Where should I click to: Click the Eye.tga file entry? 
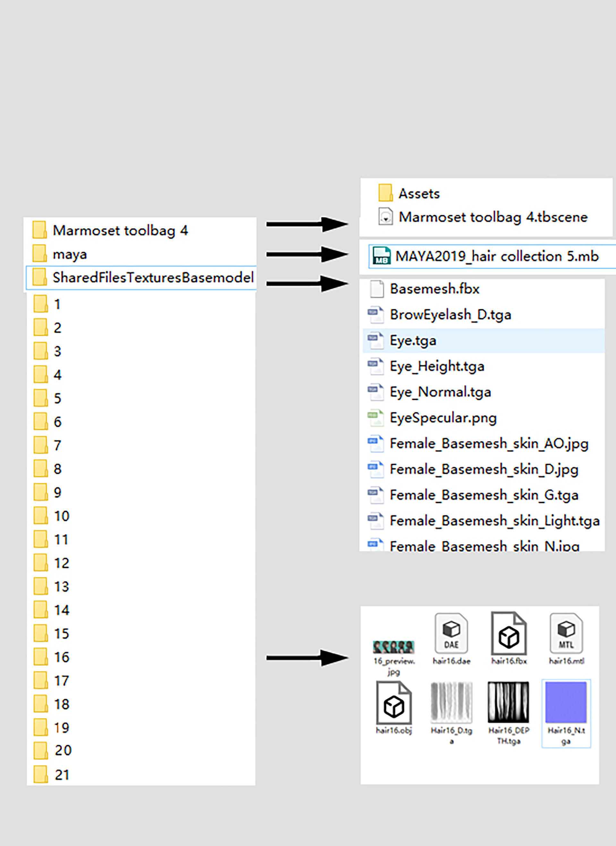tap(413, 341)
